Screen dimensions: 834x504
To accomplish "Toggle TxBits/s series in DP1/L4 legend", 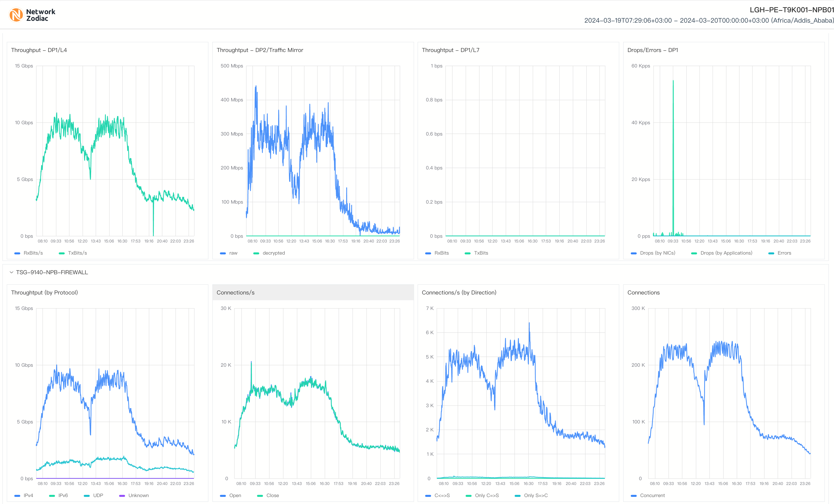I will click(x=77, y=253).
